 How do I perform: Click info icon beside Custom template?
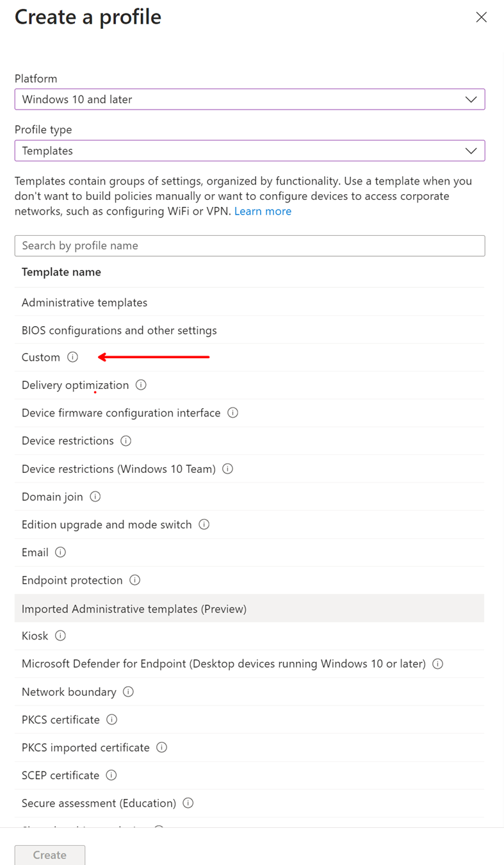[73, 357]
